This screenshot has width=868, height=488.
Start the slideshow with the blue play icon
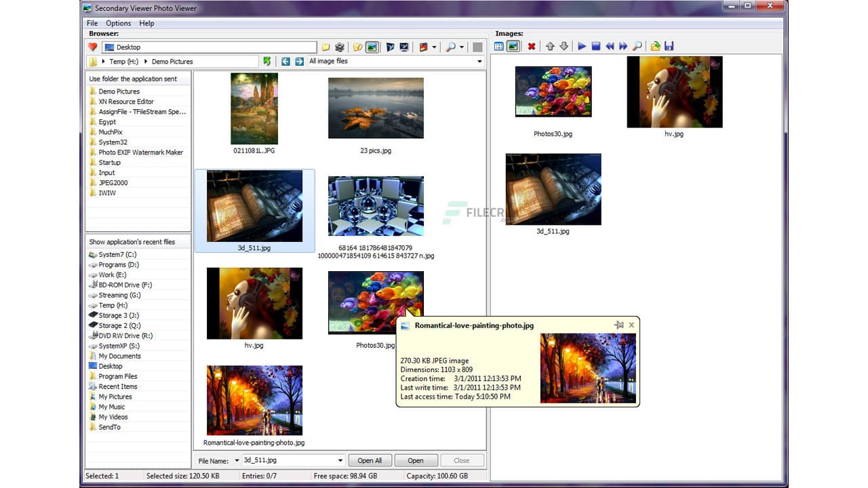click(x=583, y=46)
